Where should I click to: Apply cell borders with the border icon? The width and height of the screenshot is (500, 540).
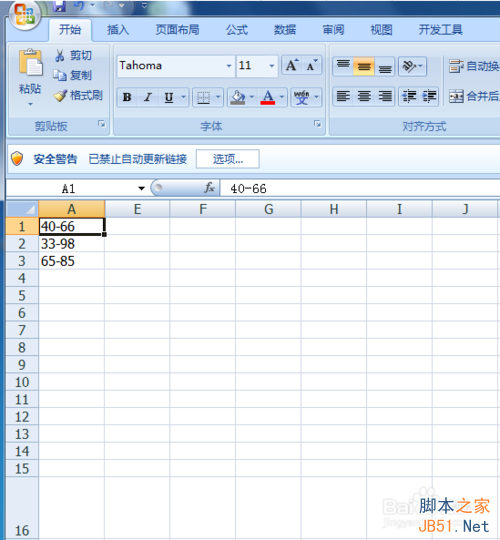coord(204,97)
